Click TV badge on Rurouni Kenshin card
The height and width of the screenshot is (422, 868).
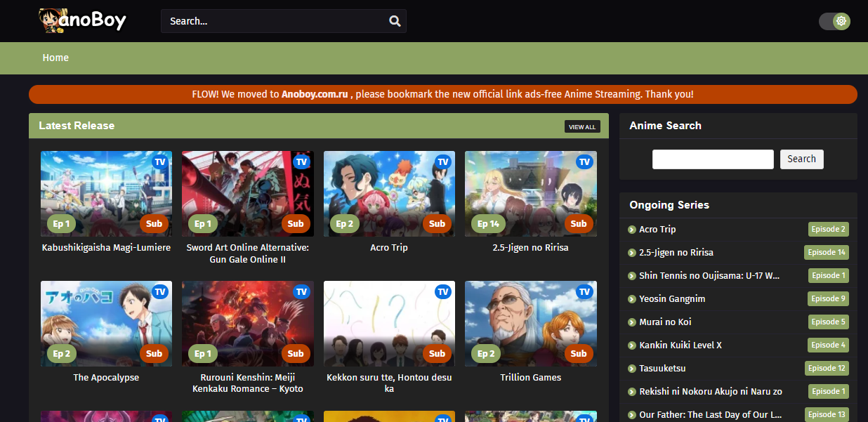click(302, 292)
